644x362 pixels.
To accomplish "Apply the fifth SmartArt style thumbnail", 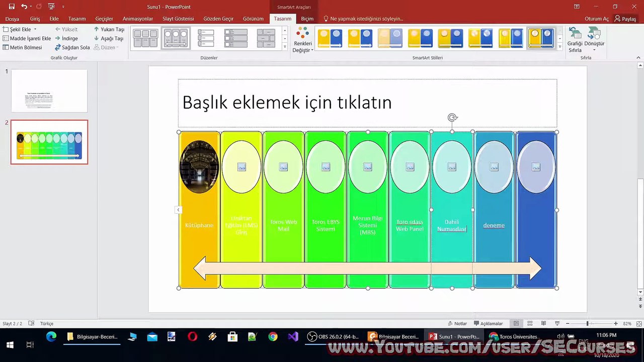I will (x=450, y=38).
